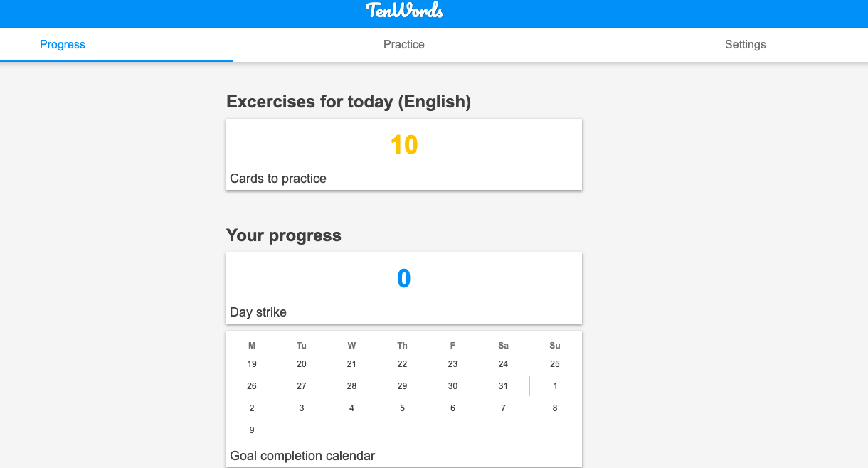Click calendar day 25
Image resolution: width=868 pixels, height=468 pixels.
coord(555,364)
